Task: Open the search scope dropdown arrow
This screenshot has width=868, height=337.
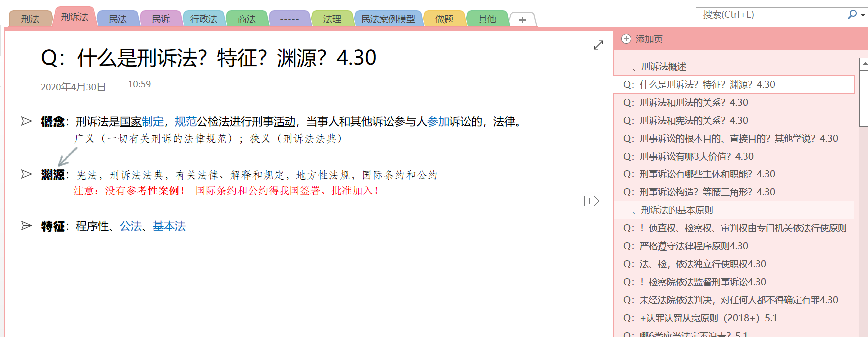Action: point(863,15)
